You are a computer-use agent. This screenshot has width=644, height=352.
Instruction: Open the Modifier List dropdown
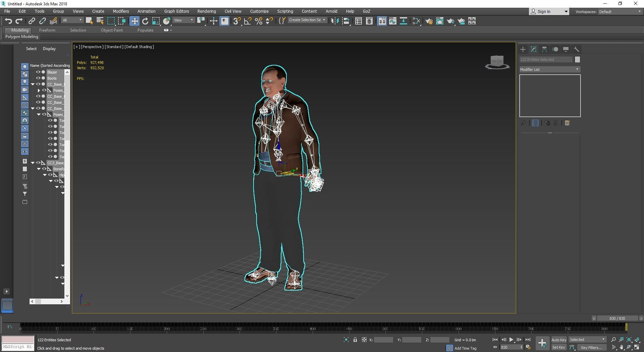pyautogui.click(x=550, y=70)
